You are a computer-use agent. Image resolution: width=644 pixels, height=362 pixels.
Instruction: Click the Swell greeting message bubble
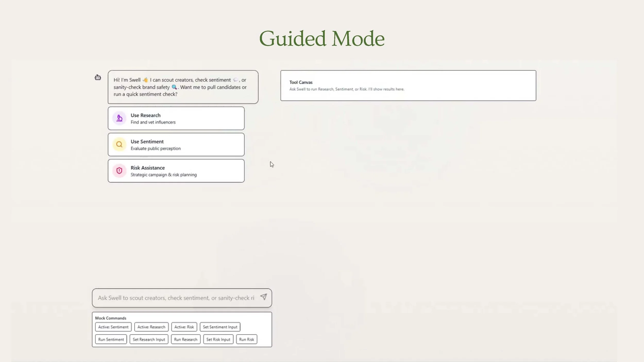pos(183,87)
